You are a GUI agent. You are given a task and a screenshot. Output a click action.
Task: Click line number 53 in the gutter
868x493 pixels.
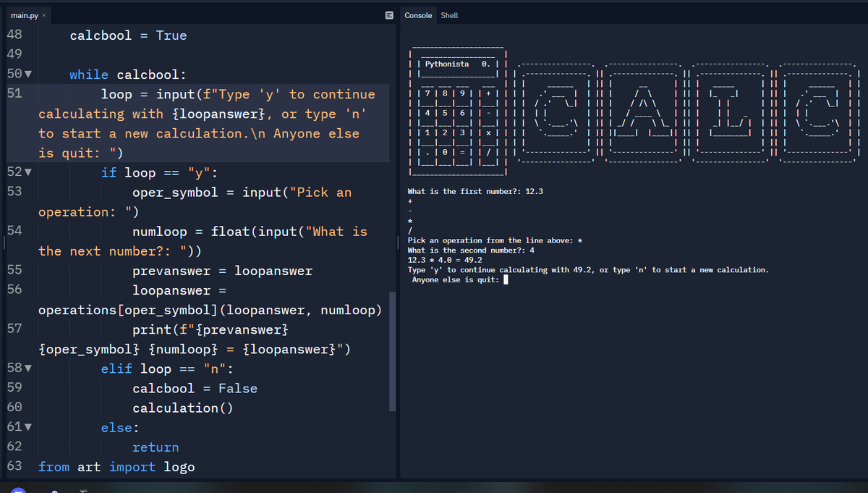14,192
